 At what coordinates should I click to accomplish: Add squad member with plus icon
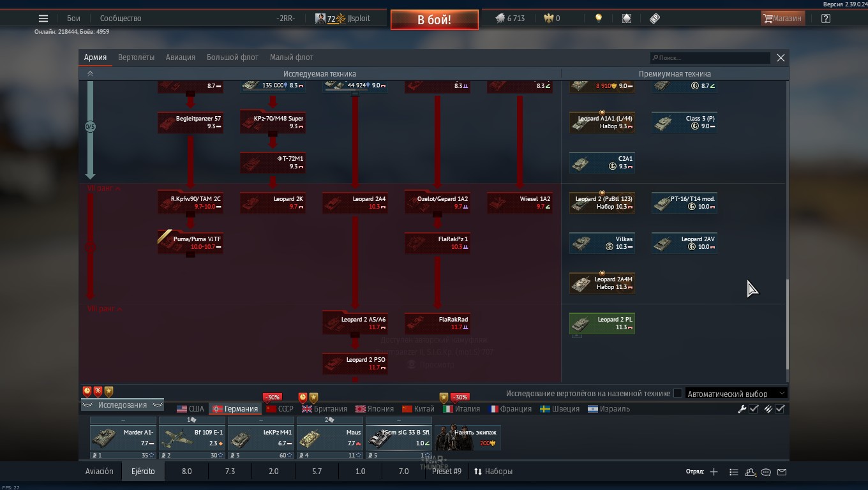pyautogui.click(x=714, y=472)
